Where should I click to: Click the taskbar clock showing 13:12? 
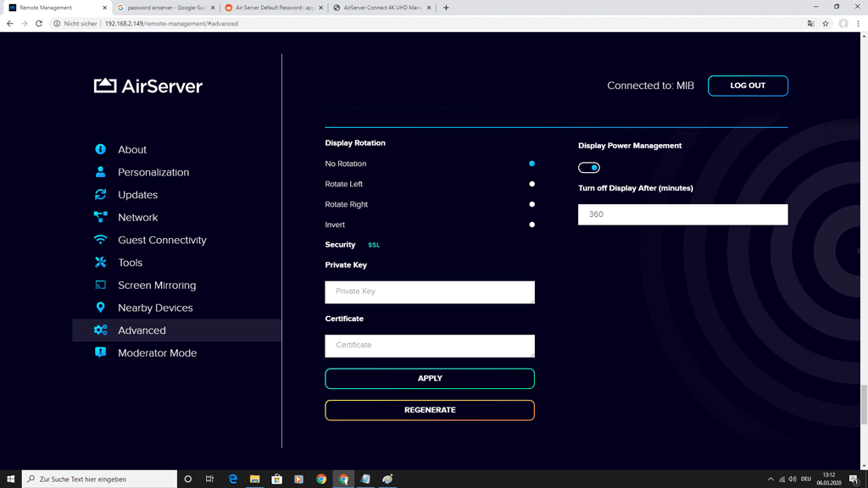tap(829, 479)
